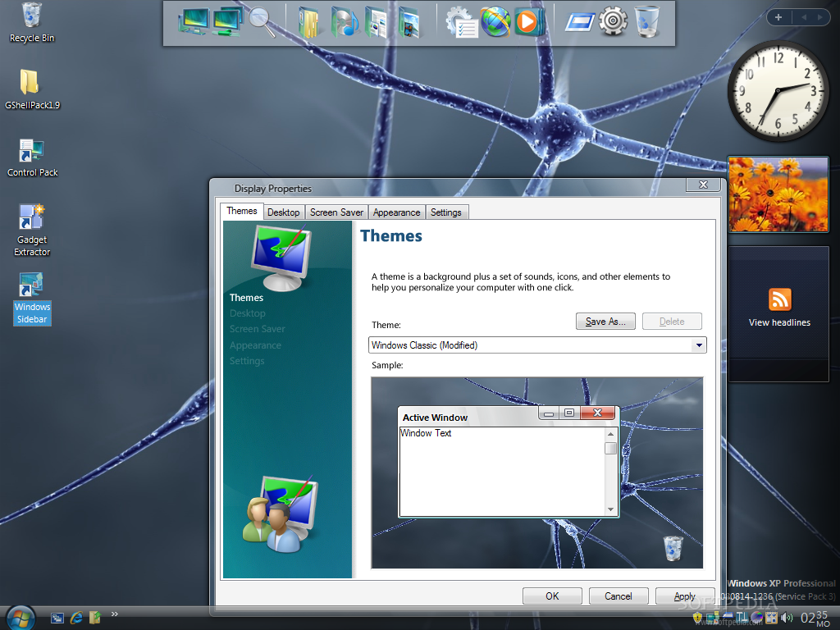Launch Internet Explorer from Quick Launch
The height and width of the screenshot is (630, 840).
(x=76, y=619)
